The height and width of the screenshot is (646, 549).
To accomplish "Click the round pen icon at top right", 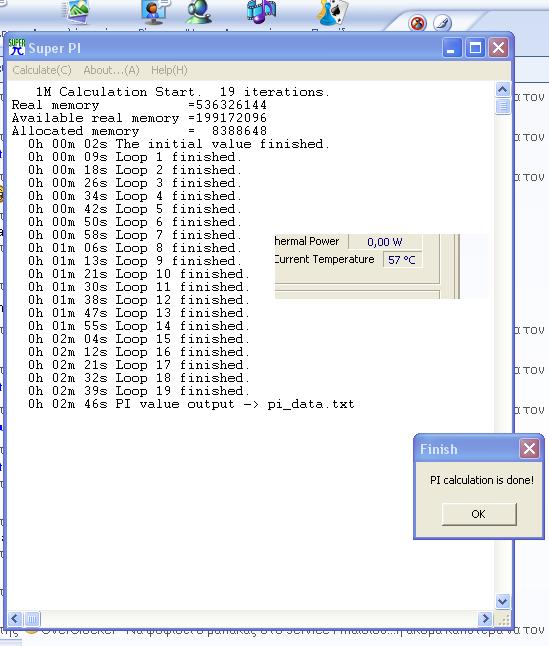I will 442,23.
